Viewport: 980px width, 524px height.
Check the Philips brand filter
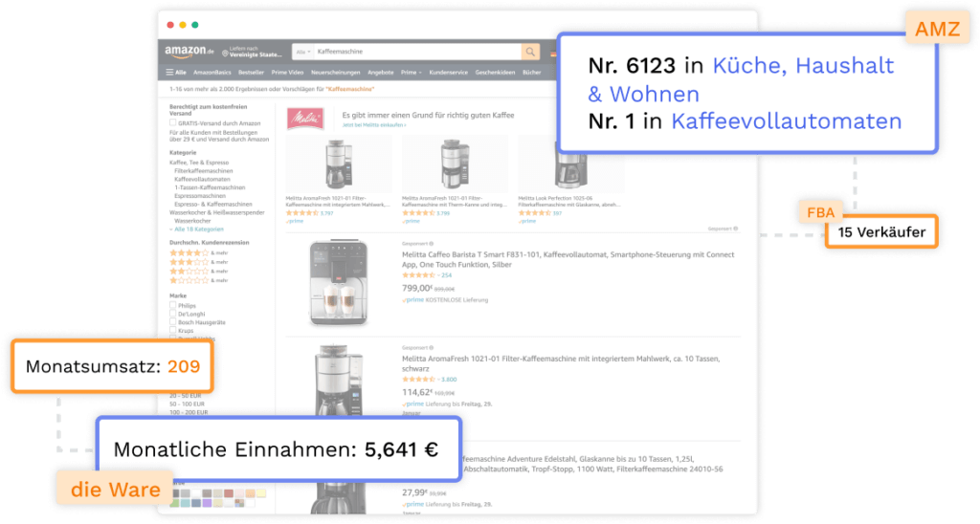pos(172,305)
